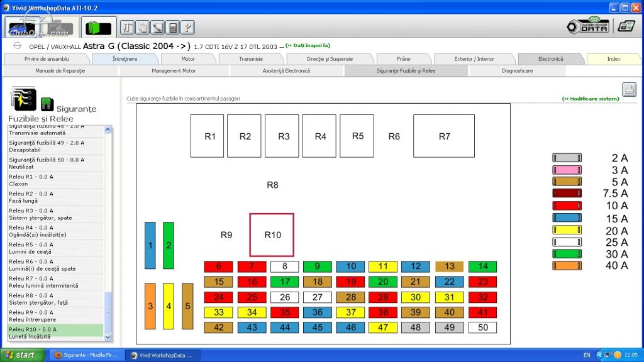The height and width of the screenshot is (362, 644).
Task: Click the fuse list scrollbar thumb
Action: click(x=108, y=312)
